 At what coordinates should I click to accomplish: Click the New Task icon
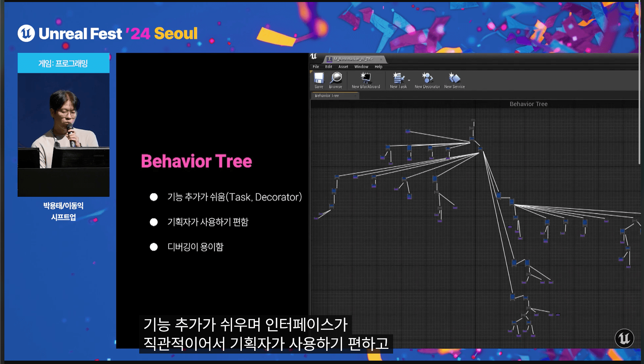point(398,78)
